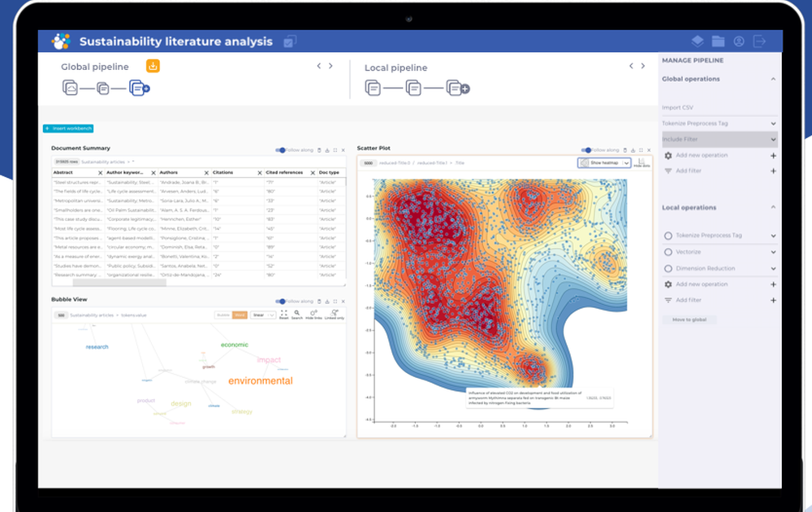Toggle Follow along in Document Summary
The height and width of the screenshot is (512, 812).
tap(280, 150)
